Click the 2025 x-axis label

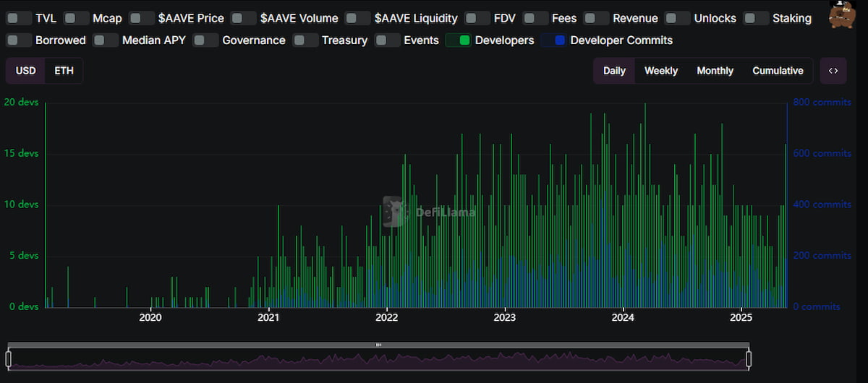[741, 317]
